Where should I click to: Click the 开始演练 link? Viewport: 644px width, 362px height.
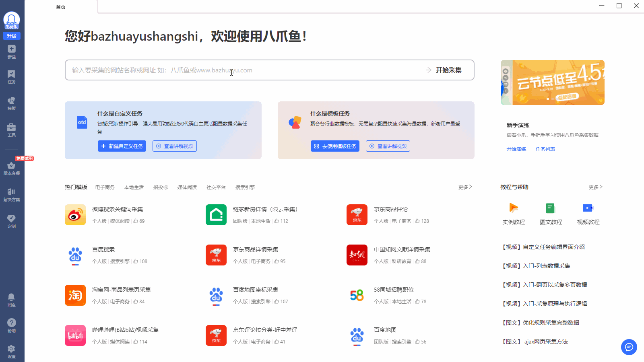pyautogui.click(x=516, y=149)
